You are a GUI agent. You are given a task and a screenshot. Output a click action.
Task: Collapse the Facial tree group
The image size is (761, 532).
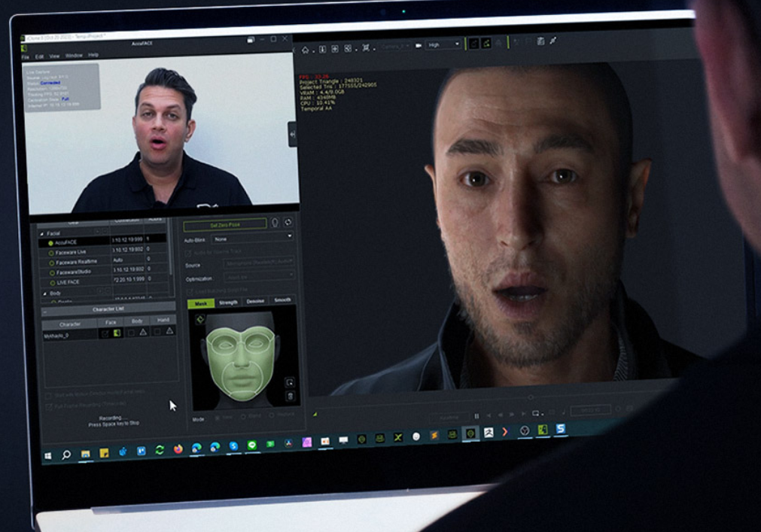tap(41, 234)
